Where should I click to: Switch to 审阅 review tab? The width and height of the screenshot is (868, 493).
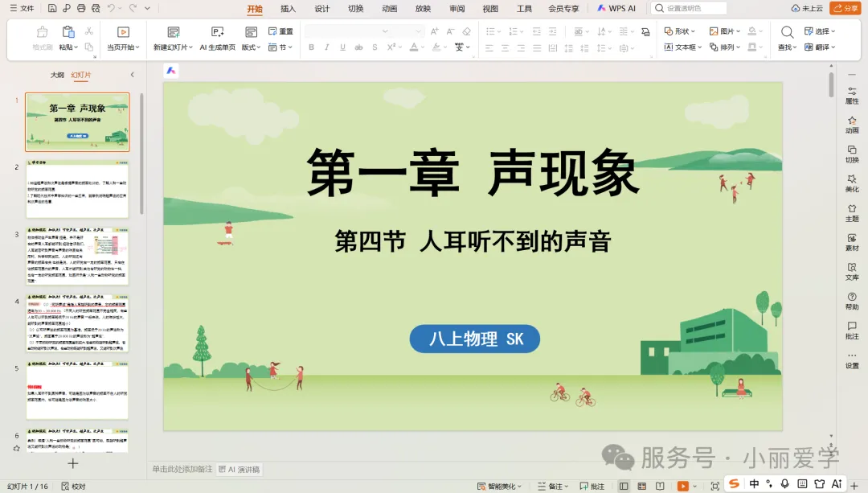click(457, 8)
